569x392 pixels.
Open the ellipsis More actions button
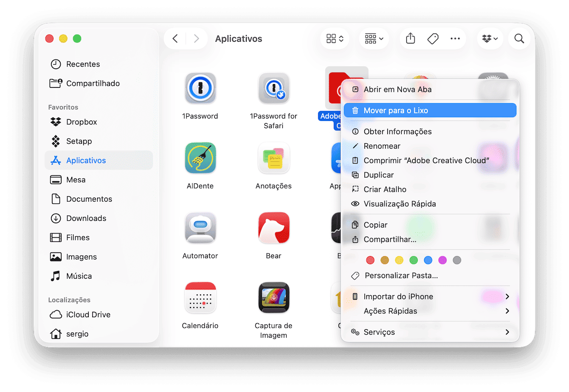455,39
